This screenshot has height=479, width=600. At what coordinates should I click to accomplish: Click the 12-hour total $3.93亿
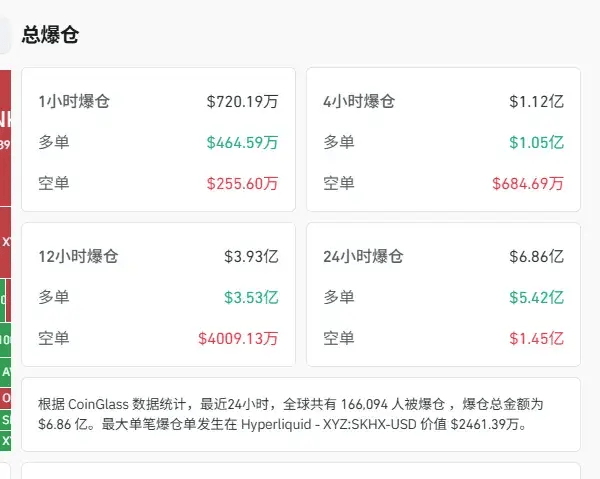[x=251, y=256]
